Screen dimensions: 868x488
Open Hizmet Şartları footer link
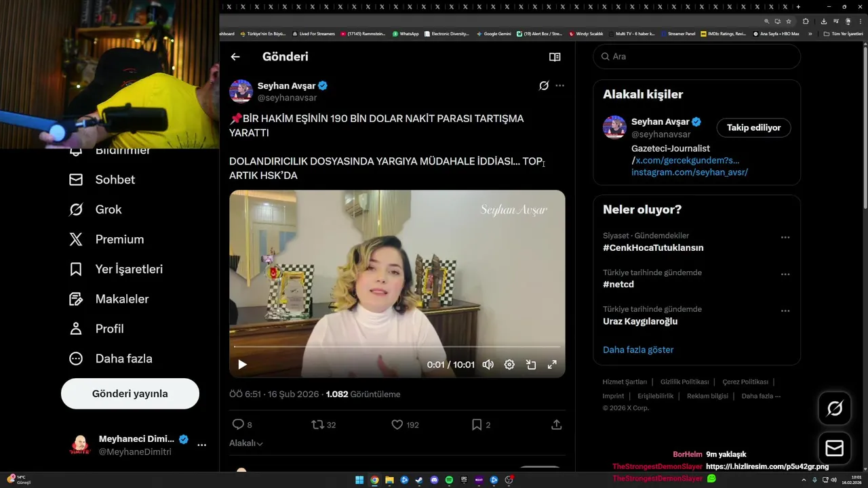[x=625, y=382]
